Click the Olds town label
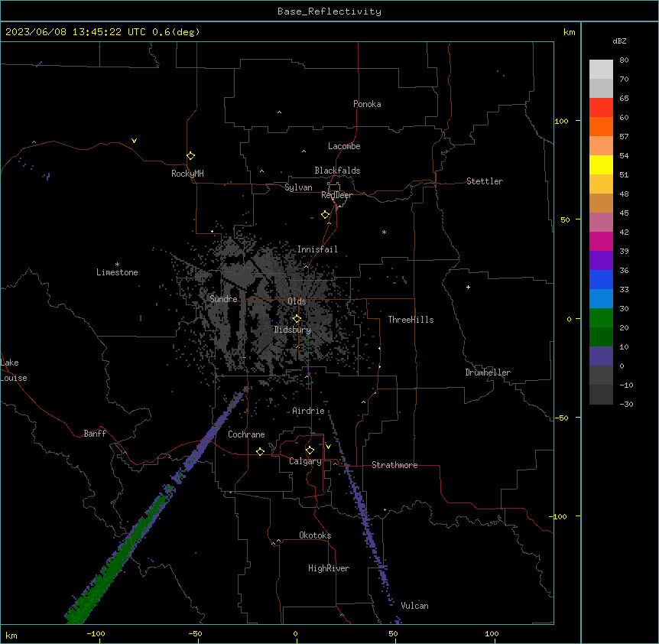 (297, 301)
